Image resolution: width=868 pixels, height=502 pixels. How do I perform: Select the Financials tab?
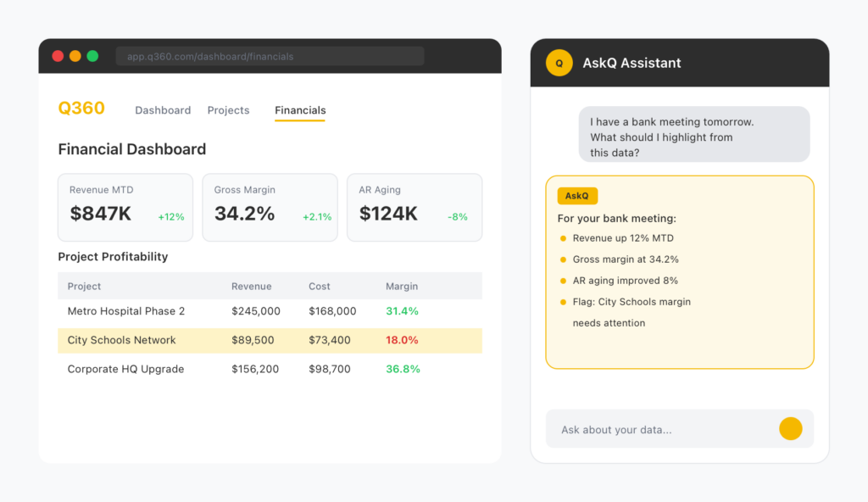click(x=300, y=110)
